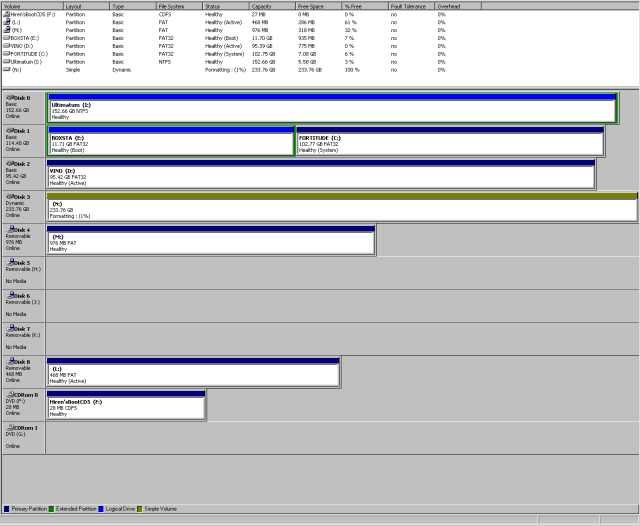Select the Hiren'sBootCDS 28 MB CDFS block
The width and height of the screenshot is (640, 526).
point(126,405)
